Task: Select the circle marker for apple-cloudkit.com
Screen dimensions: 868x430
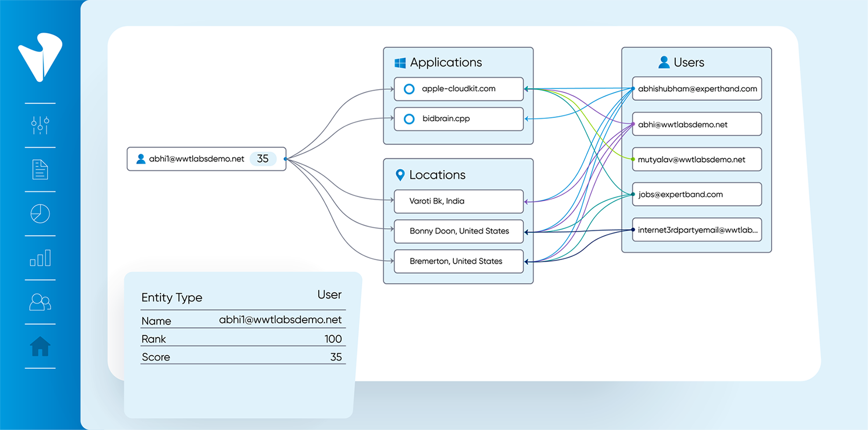Action: (409, 89)
